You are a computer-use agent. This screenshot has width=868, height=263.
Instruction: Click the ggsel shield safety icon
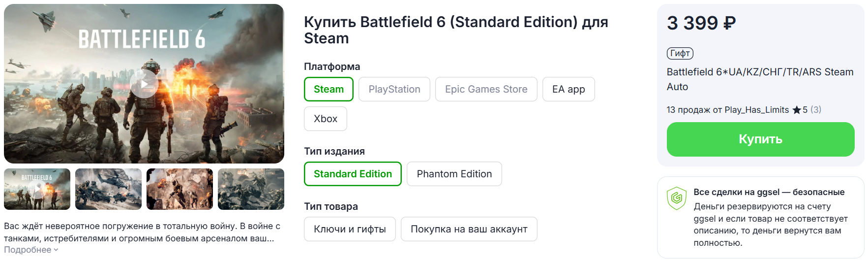tap(676, 198)
